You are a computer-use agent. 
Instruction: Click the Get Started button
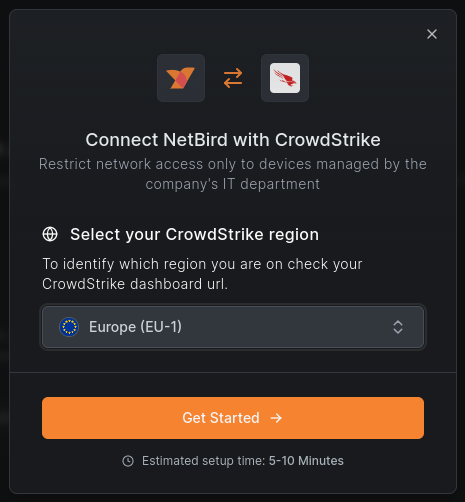[x=233, y=418]
